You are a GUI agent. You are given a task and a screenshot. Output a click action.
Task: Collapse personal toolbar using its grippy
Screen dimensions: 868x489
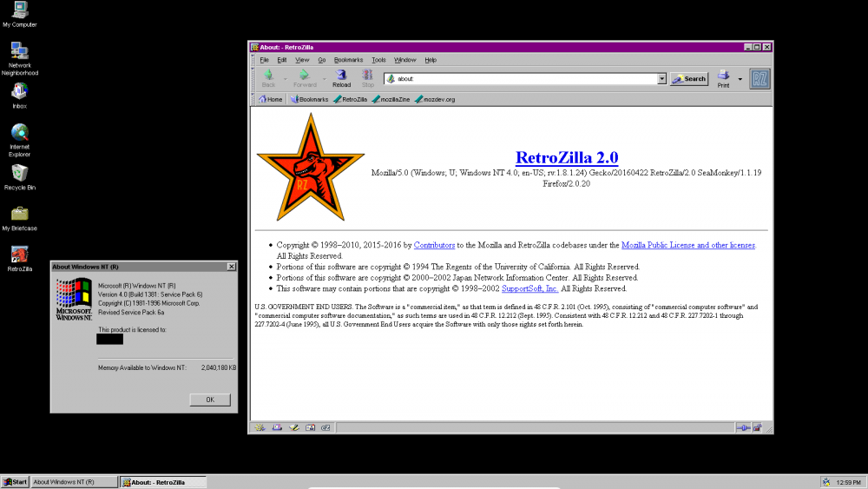253,100
